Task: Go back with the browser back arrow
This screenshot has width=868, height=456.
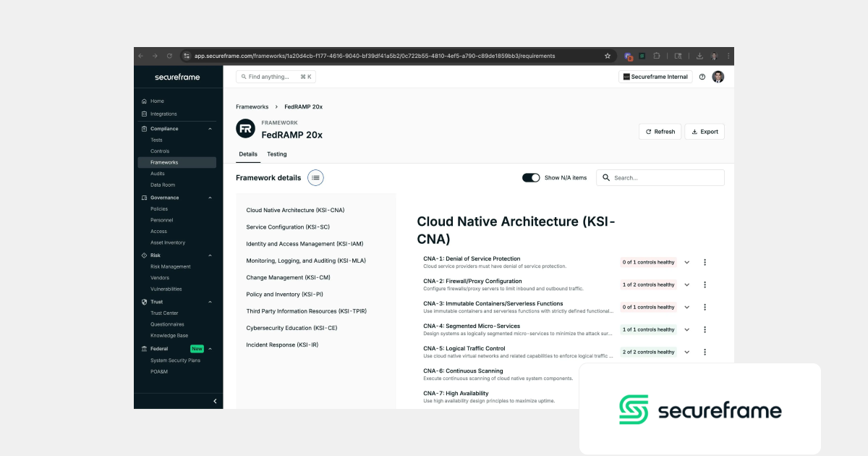Action: (142, 56)
